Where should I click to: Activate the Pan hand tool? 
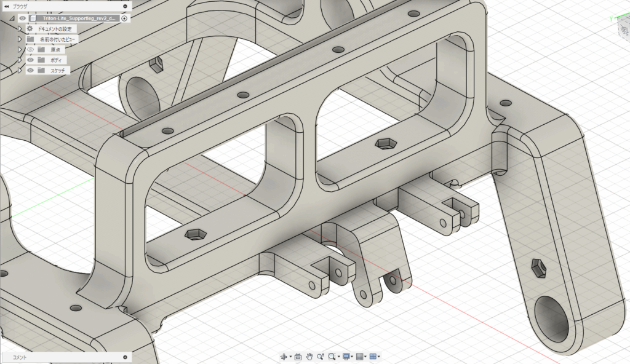click(x=309, y=357)
